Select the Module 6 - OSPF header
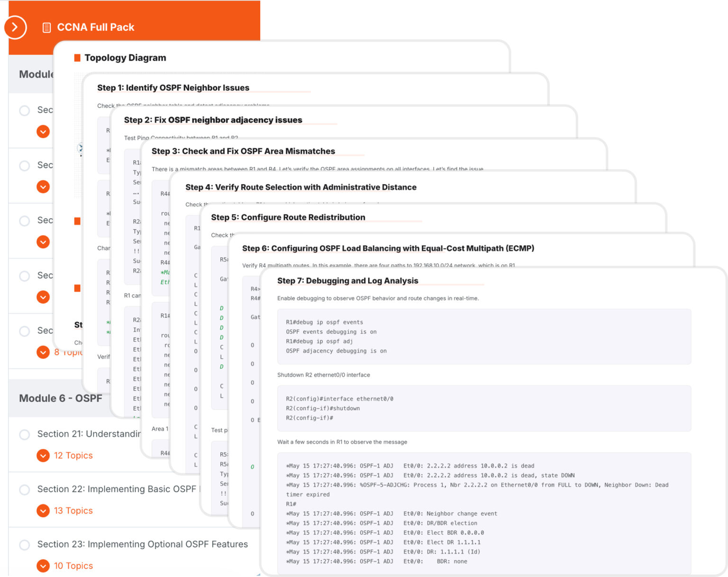Screen dimensions: 728x577 tap(60, 398)
